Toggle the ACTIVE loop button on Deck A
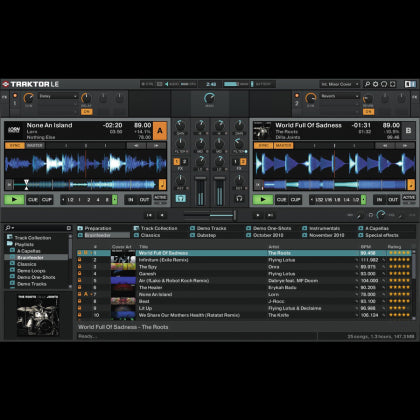The image size is (420, 420). click(x=160, y=199)
